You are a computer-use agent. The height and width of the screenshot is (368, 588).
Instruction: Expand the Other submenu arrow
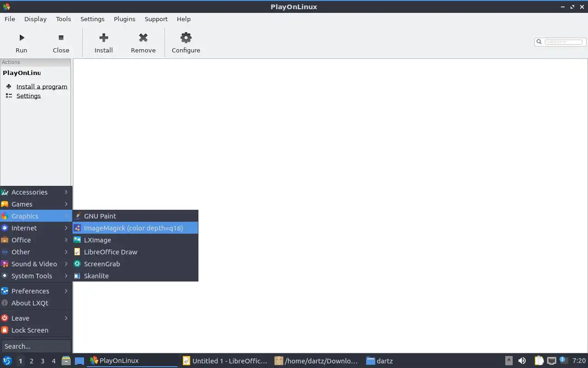66,252
